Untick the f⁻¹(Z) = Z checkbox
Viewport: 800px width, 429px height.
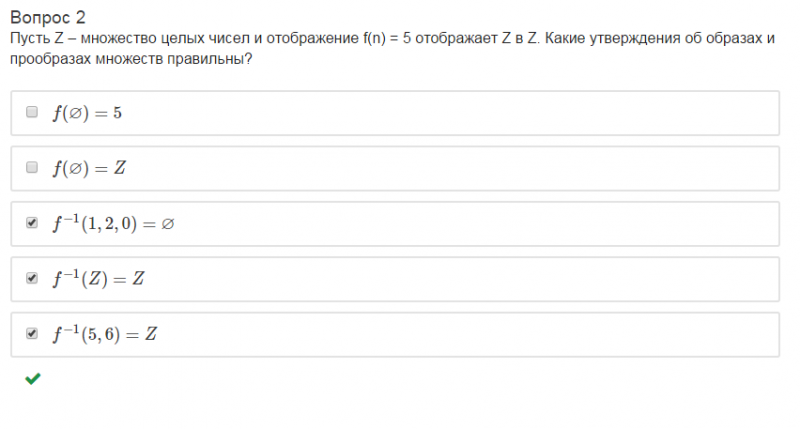(32, 278)
